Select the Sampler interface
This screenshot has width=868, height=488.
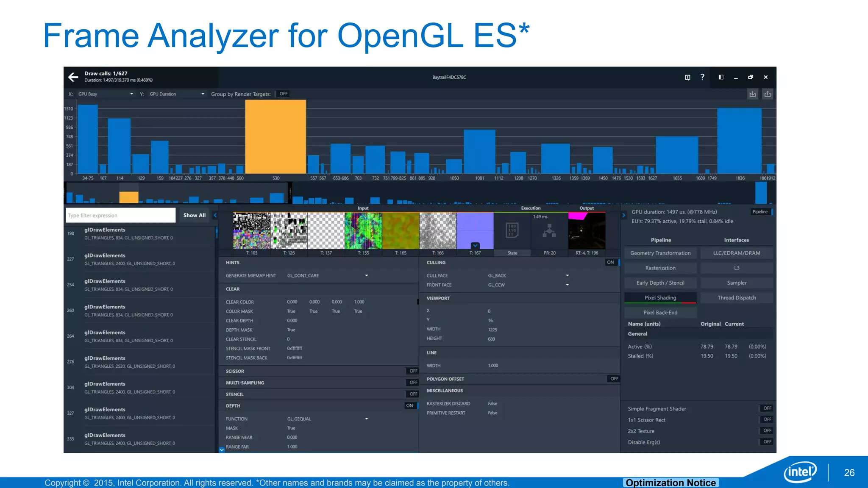coord(737,283)
